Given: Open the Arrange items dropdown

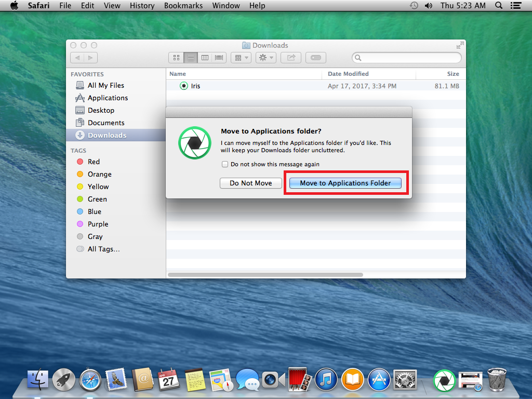Looking at the screenshot, I should tap(241, 58).
